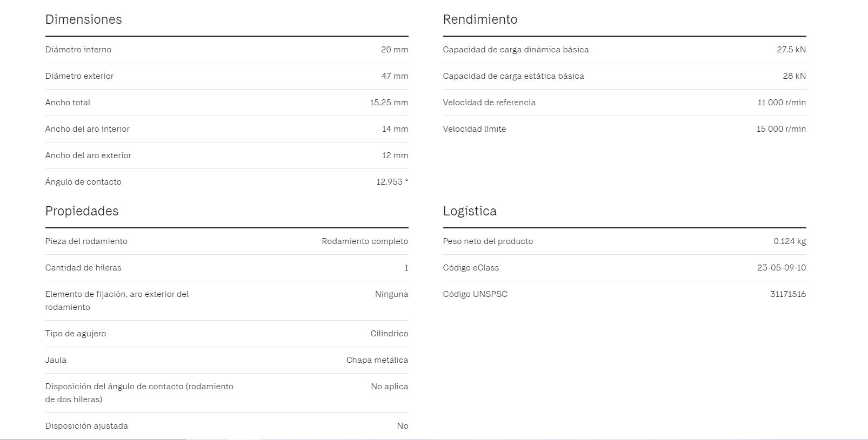
Task: Select the Propiedades section heading
Action: (82, 211)
